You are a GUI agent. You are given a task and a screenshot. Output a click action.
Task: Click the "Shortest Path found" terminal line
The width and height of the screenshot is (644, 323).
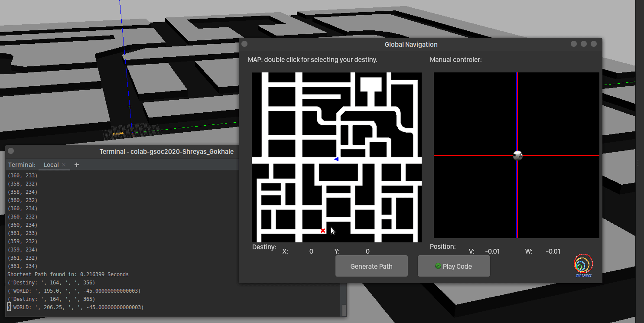tap(68, 274)
